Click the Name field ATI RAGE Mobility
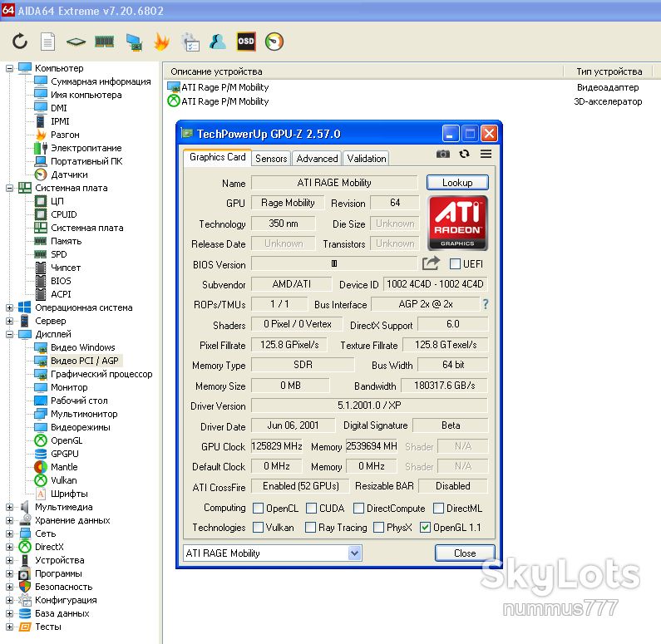 click(334, 182)
